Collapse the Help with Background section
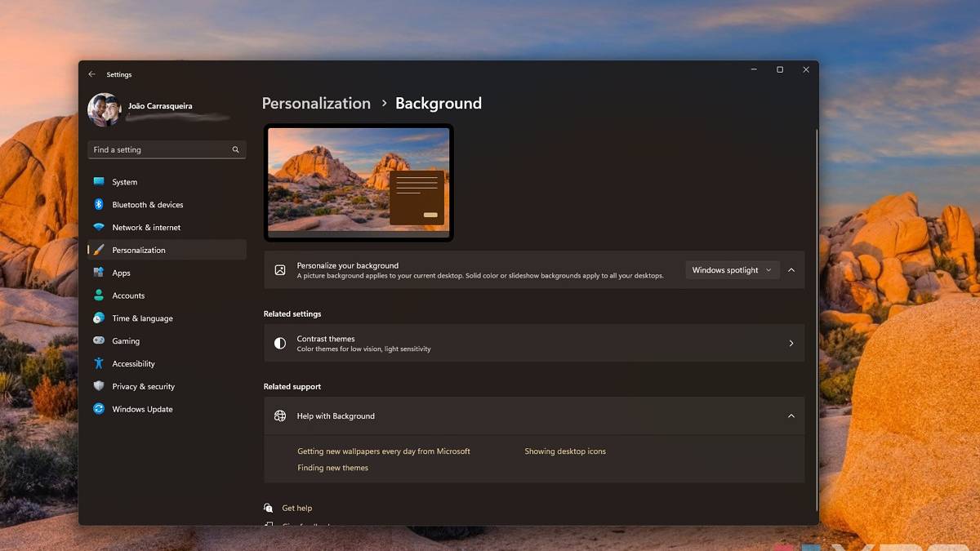Image resolution: width=980 pixels, height=551 pixels. (x=791, y=416)
